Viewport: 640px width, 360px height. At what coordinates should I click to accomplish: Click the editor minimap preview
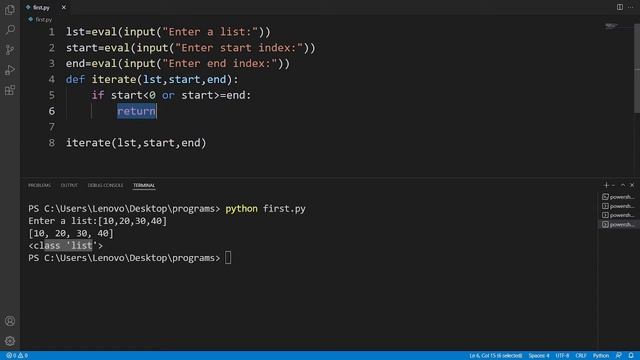click(611, 26)
